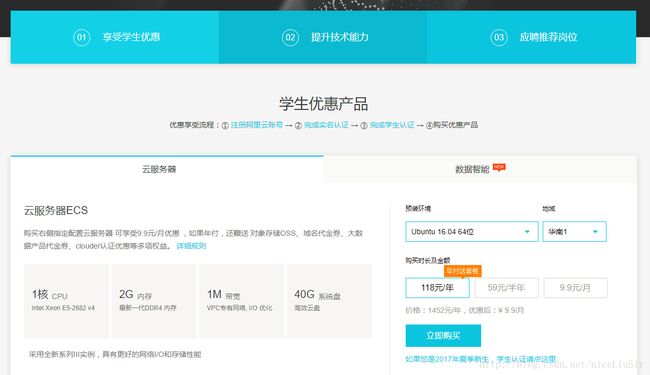Open the 学生认证请点这里 link
The height and width of the screenshot is (375, 650).
[x=526, y=359]
